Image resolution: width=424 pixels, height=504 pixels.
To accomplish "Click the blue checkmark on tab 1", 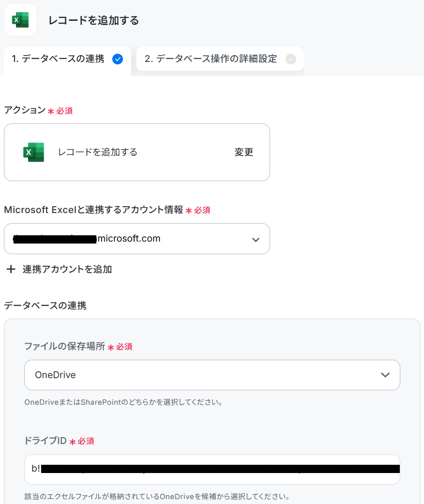I will (x=118, y=59).
